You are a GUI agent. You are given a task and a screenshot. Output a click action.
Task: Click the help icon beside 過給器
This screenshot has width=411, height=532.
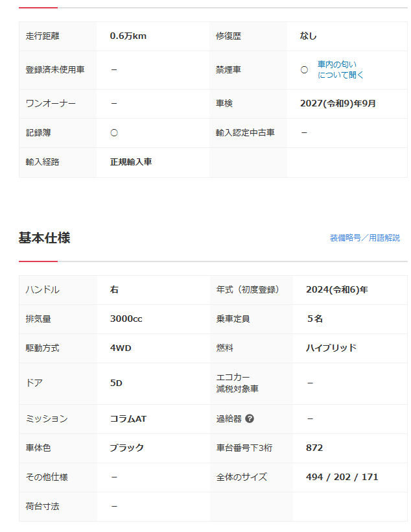[x=250, y=418]
